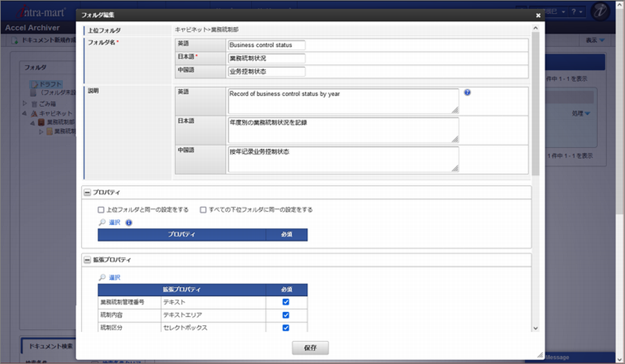Image resolution: width=625 pixels, height=364 pixels.
Task: Click the dialog scrollbar down arrow
Action: [x=536, y=328]
